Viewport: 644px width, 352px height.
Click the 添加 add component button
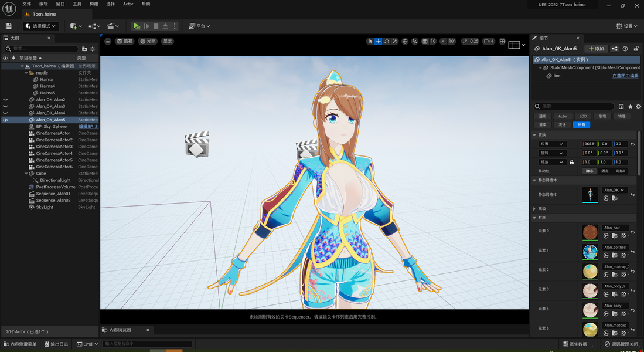point(597,49)
